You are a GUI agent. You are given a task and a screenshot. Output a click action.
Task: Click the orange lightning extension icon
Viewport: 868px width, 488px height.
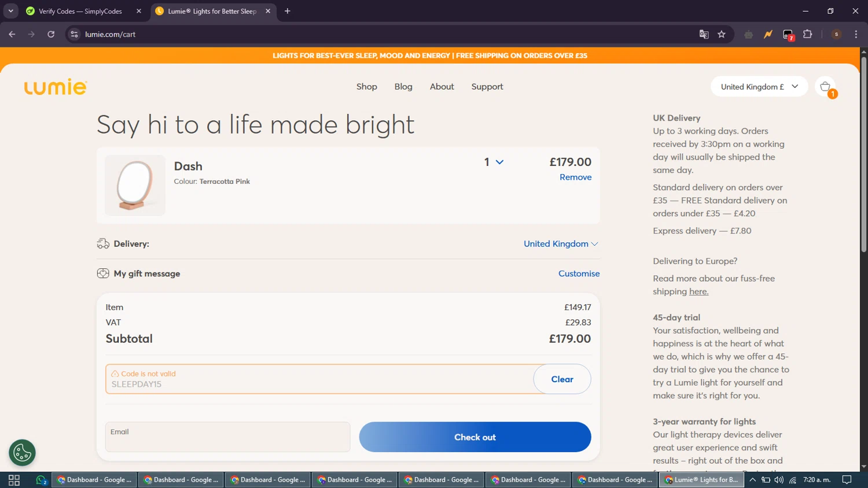pyautogui.click(x=768, y=34)
